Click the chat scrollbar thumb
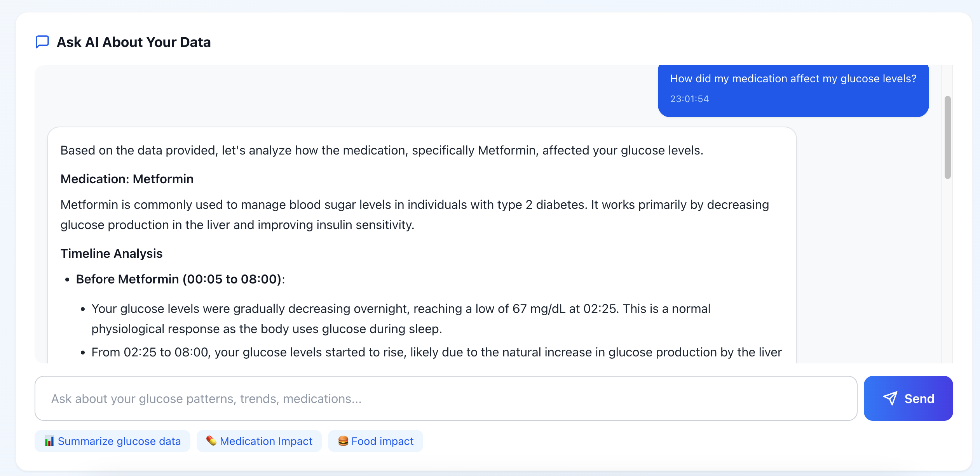 tap(947, 137)
